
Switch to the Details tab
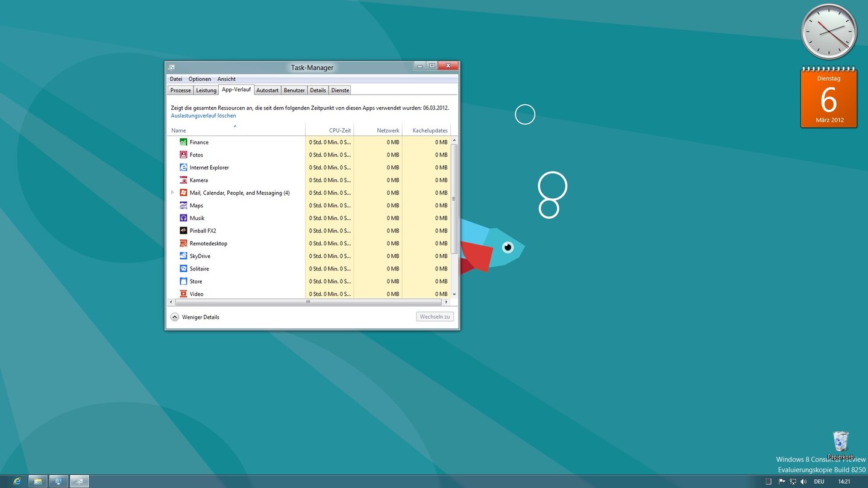(318, 90)
